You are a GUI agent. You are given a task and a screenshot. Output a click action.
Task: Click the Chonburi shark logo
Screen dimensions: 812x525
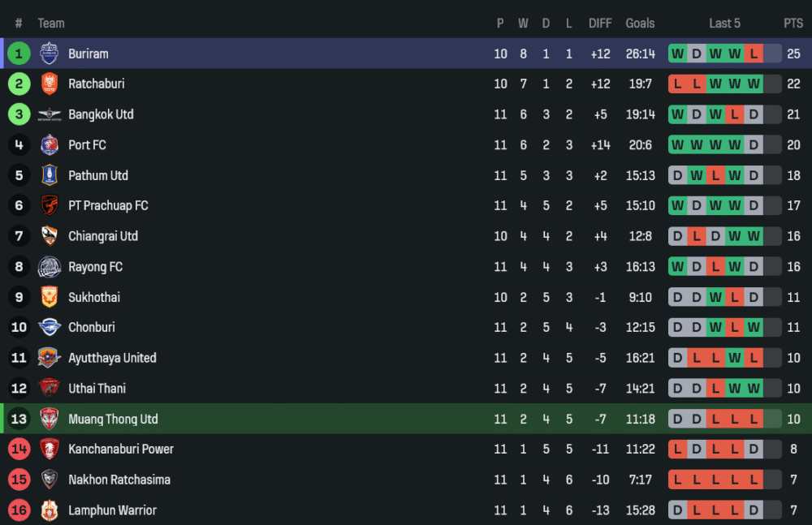coord(50,328)
